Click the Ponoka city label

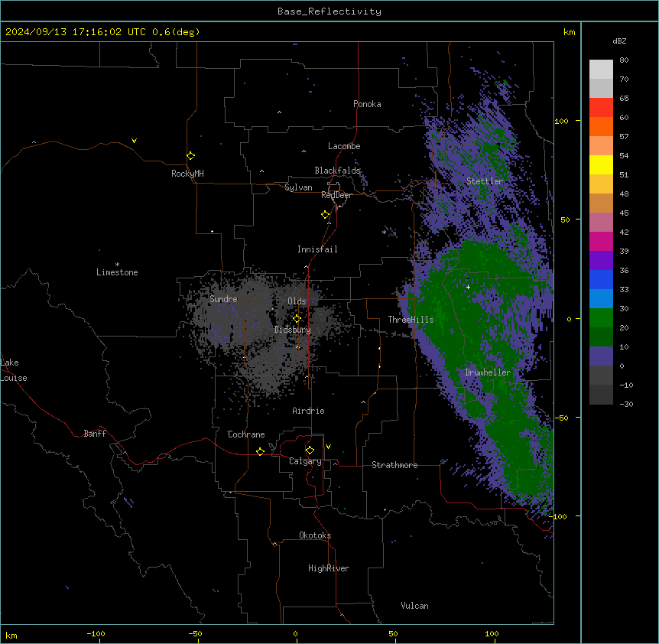(x=367, y=104)
